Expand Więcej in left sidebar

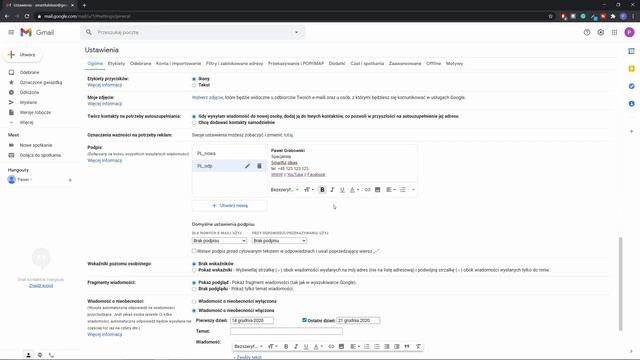click(x=27, y=122)
